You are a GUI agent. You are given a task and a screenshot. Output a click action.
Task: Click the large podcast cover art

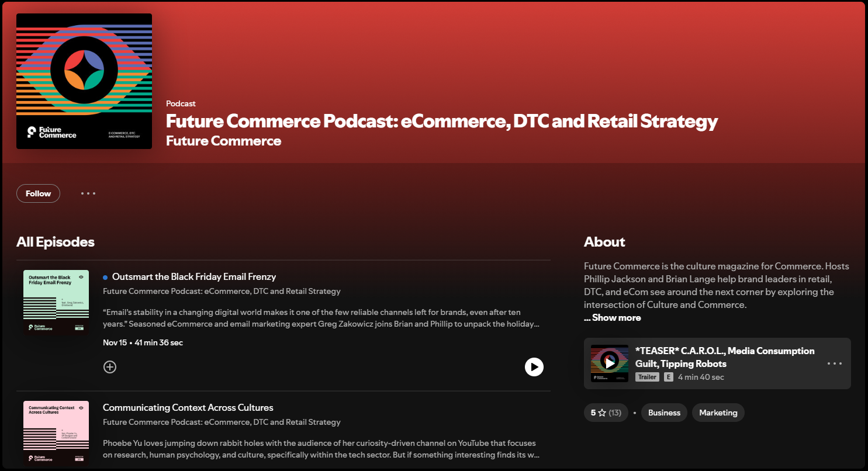pos(84,81)
